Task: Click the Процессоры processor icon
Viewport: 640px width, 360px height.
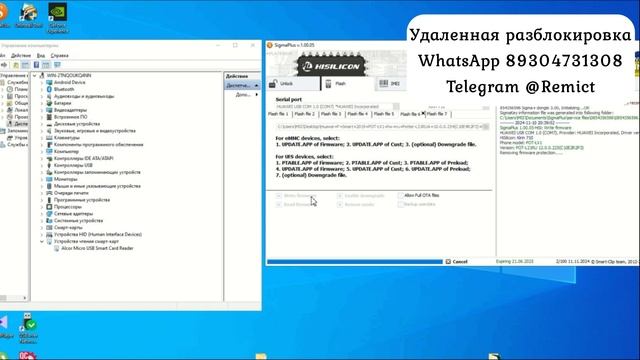Action: (49, 207)
